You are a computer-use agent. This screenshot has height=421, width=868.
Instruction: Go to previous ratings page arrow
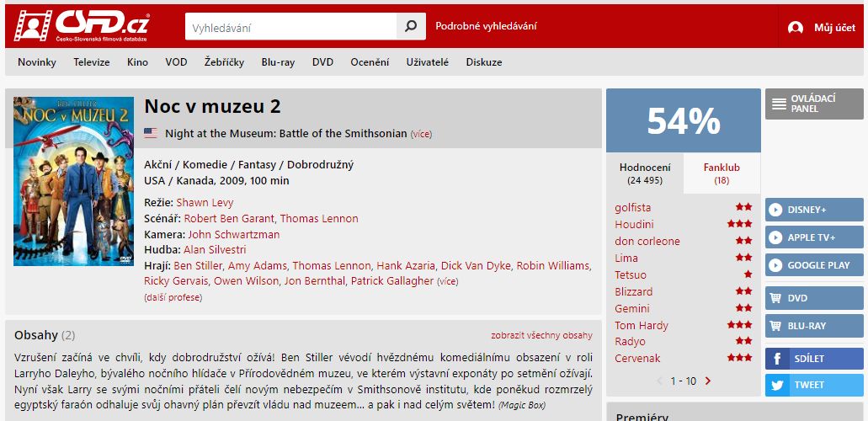[x=660, y=381]
